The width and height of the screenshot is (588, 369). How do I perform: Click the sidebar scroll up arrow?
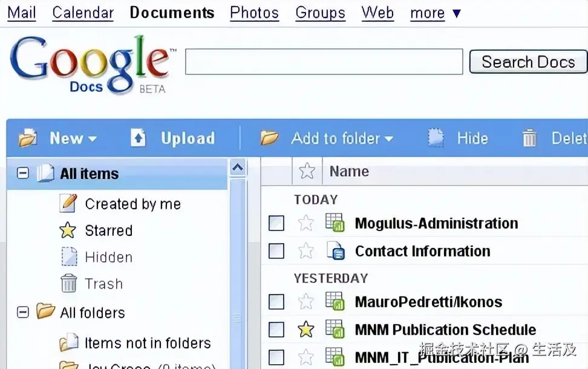click(x=238, y=168)
